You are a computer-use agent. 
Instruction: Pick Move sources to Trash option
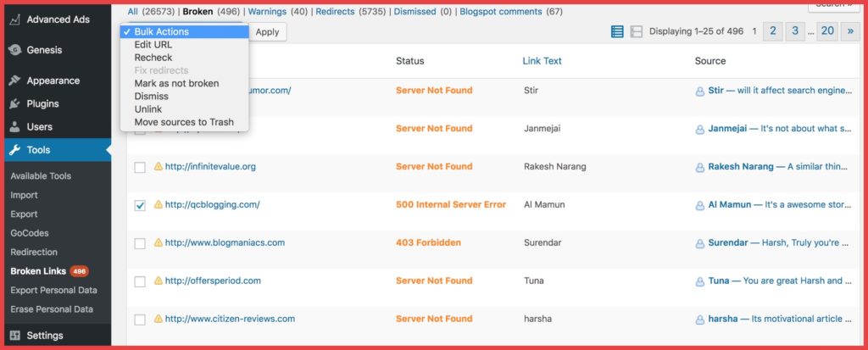click(x=184, y=122)
